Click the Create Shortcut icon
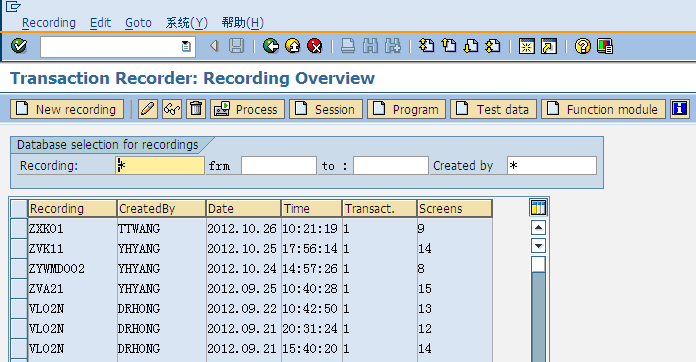The image size is (696, 362). (549, 46)
